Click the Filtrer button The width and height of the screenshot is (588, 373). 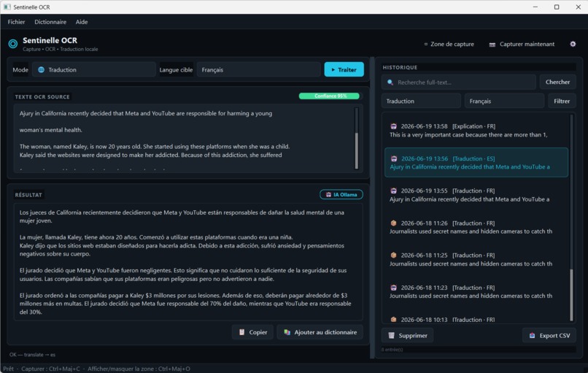click(x=562, y=101)
